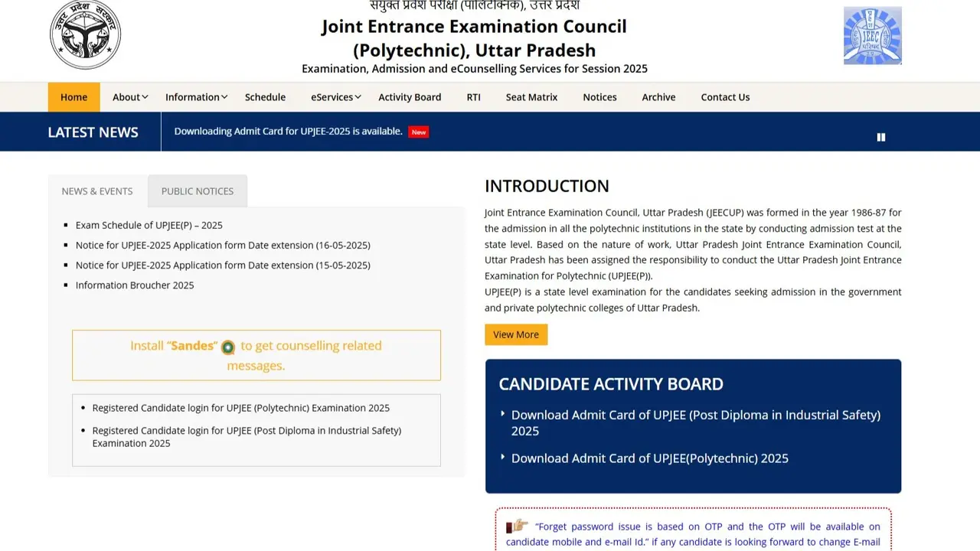
Task: Click the New badge beside admit card news
Action: pos(418,132)
